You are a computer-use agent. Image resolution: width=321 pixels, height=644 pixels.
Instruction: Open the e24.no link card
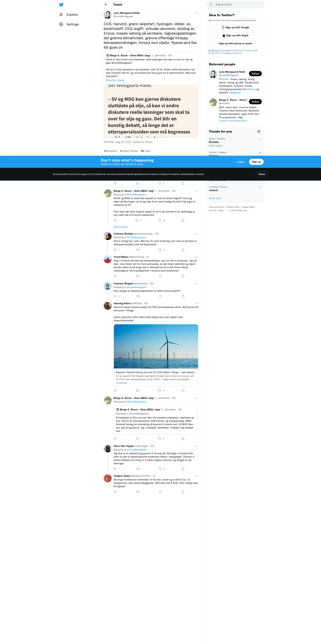[156, 378]
